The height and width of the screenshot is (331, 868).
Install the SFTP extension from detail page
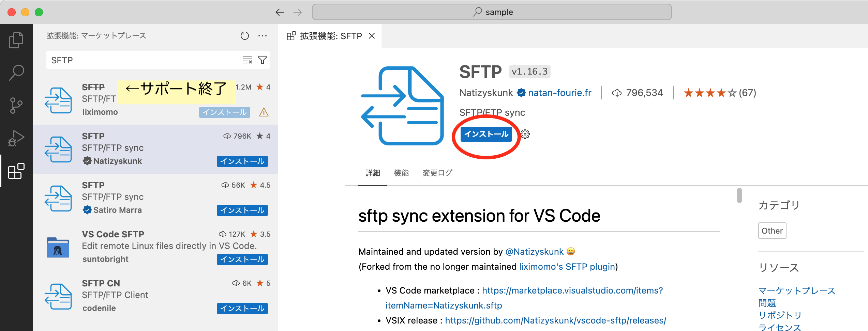pyautogui.click(x=486, y=134)
